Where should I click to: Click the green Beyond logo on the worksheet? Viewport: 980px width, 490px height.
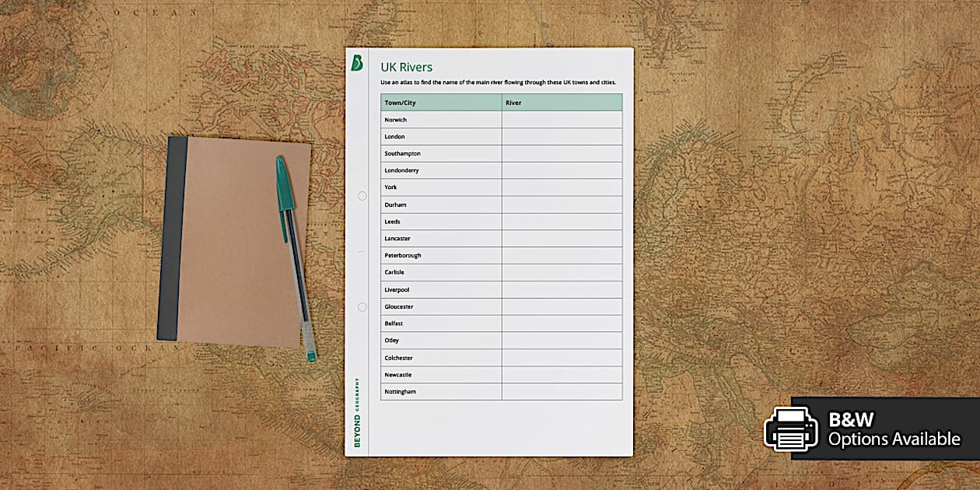358,63
